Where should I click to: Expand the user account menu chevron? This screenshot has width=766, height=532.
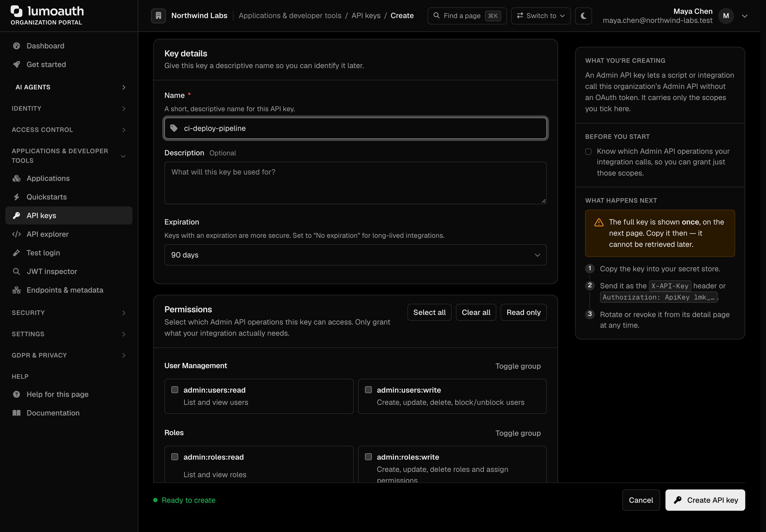tap(745, 16)
